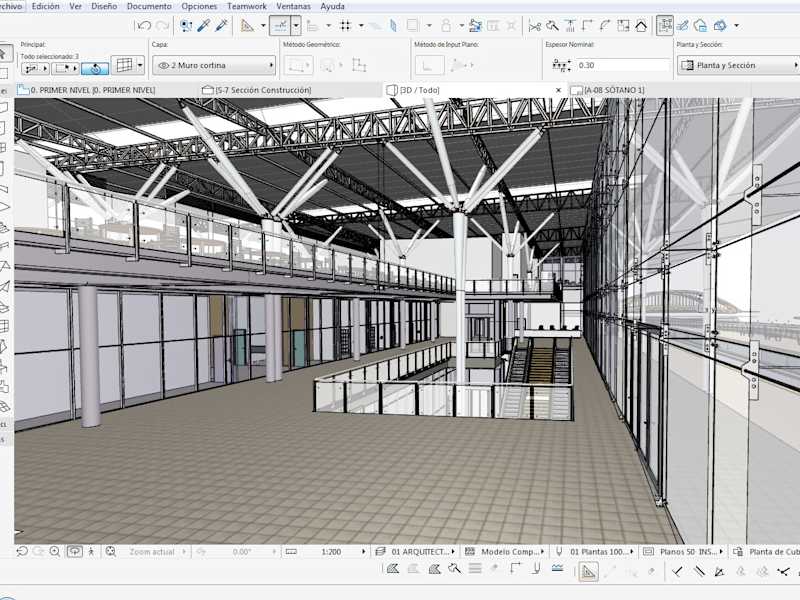Toggle the snap guides button
This screenshot has height=600, width=800.
[x=280, y=26]
